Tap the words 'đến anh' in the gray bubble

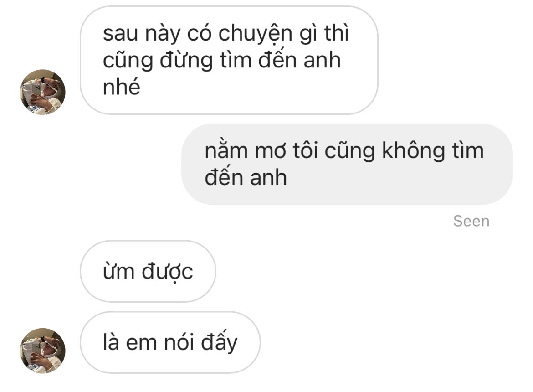pos(246,177)
